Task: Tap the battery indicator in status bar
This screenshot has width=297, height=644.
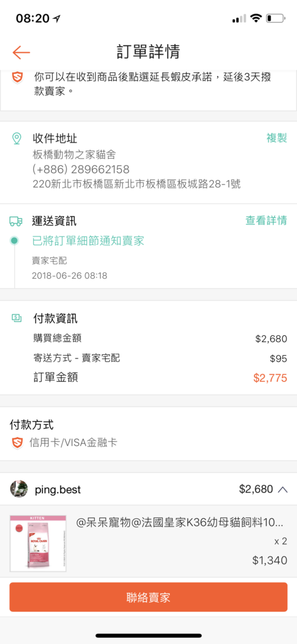Action: [275, 18]
